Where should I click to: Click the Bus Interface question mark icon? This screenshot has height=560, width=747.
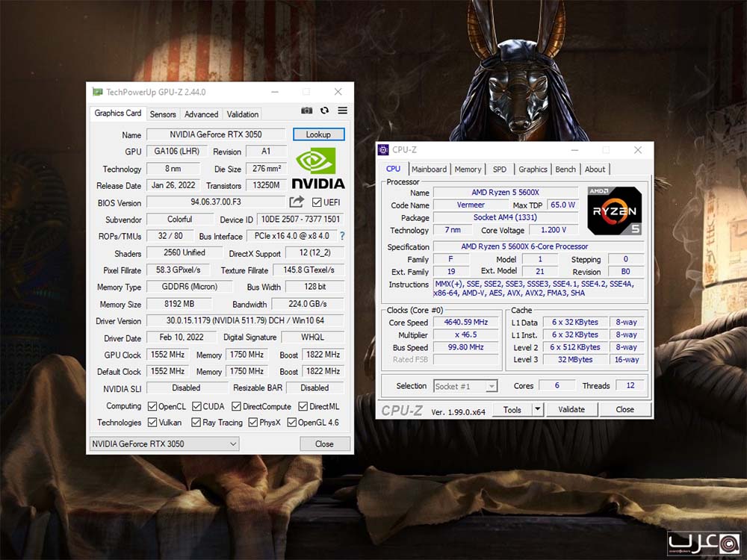pyautogui.click(x=342, y=236)
